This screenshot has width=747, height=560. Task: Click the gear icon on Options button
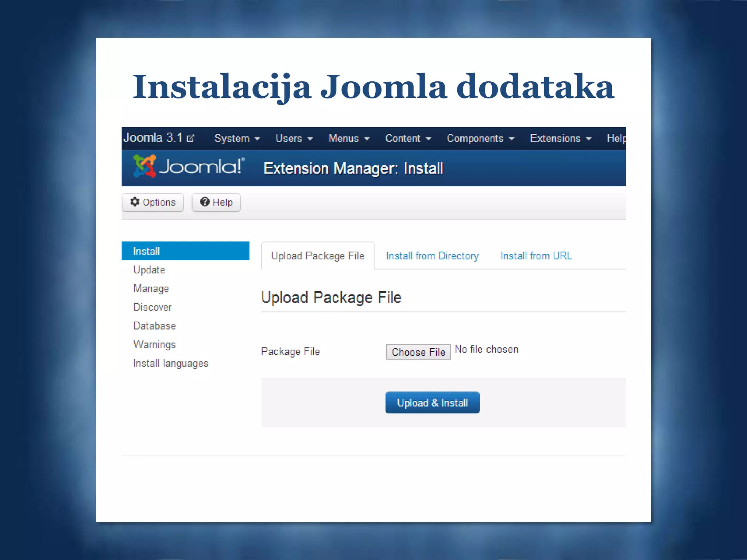pyautogui.click(x=135, y=202)
